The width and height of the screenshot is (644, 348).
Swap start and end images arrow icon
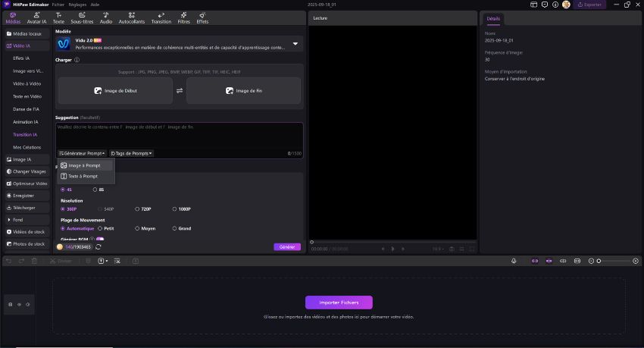click(180, 91)
